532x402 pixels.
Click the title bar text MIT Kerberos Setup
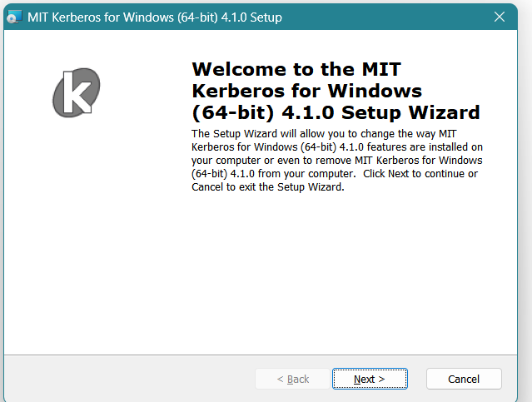point(155,17)
